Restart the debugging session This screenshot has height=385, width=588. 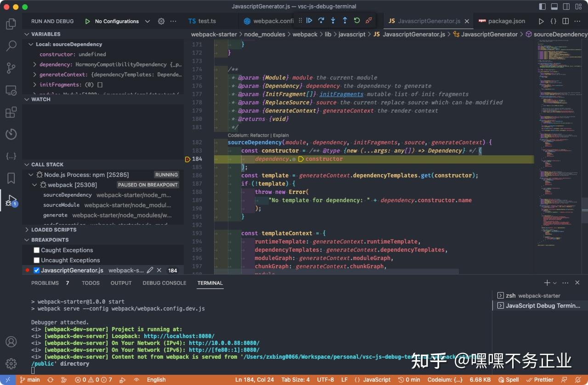[x=357, y=21]
